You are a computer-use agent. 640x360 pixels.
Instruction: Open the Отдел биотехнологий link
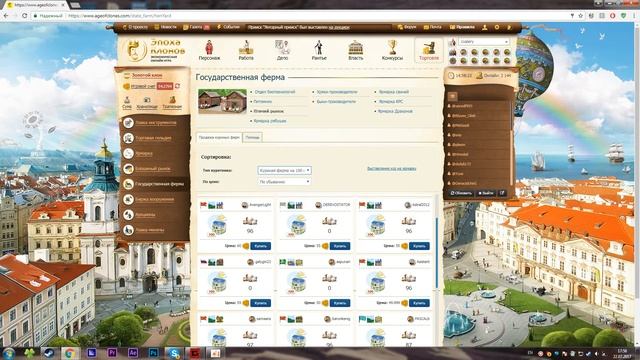274,92
